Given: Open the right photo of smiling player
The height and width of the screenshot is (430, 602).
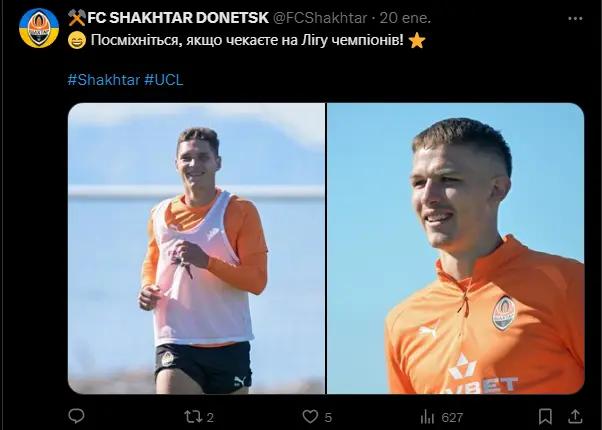Looking at the screenshot, I should click(x=456, y=248).
